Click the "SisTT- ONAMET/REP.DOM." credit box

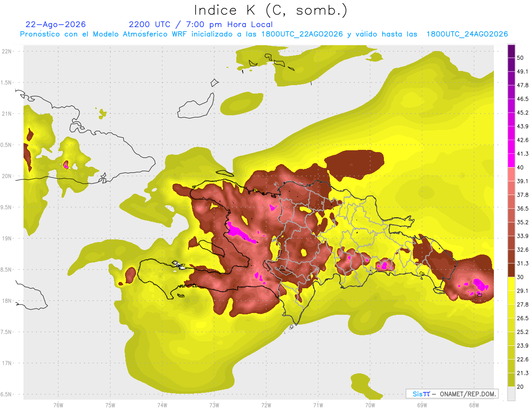(x=452, y=394)
